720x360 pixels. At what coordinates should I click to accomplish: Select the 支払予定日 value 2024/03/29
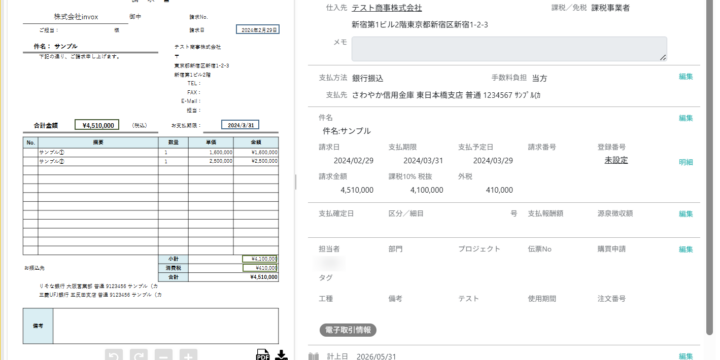pyautogui.click(x=493, y=161)
